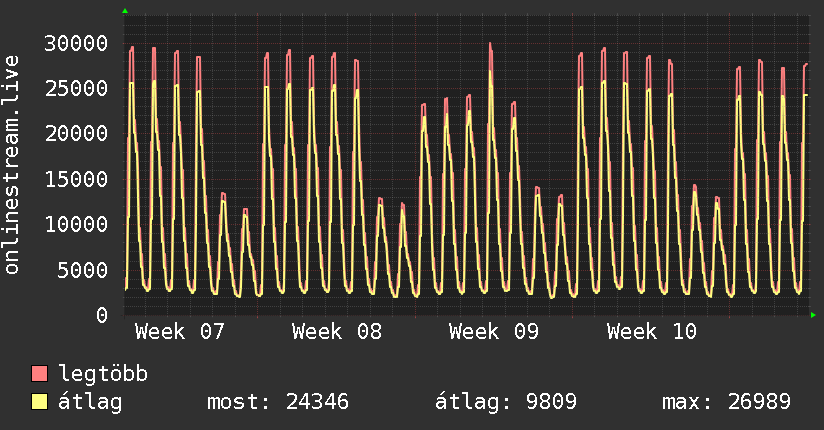The height and width of the screenshot is (430, 824).
Task: Click the Week 09 axis label
Action: point(494,332)
